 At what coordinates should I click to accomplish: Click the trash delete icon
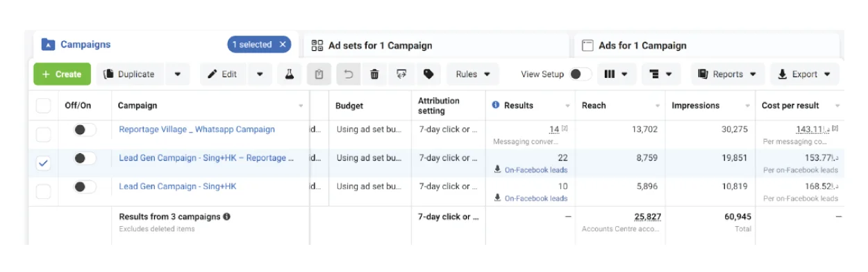tap(374, 74)
